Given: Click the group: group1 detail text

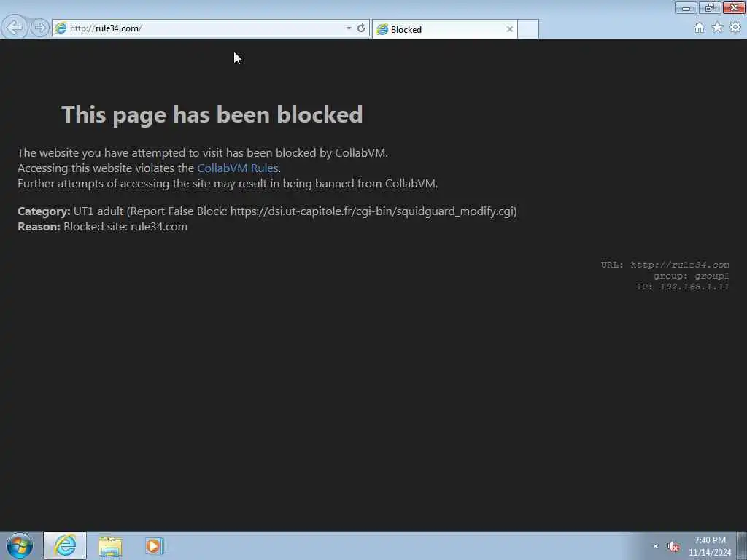Looking at the screenshot, I should coord(692,276).
